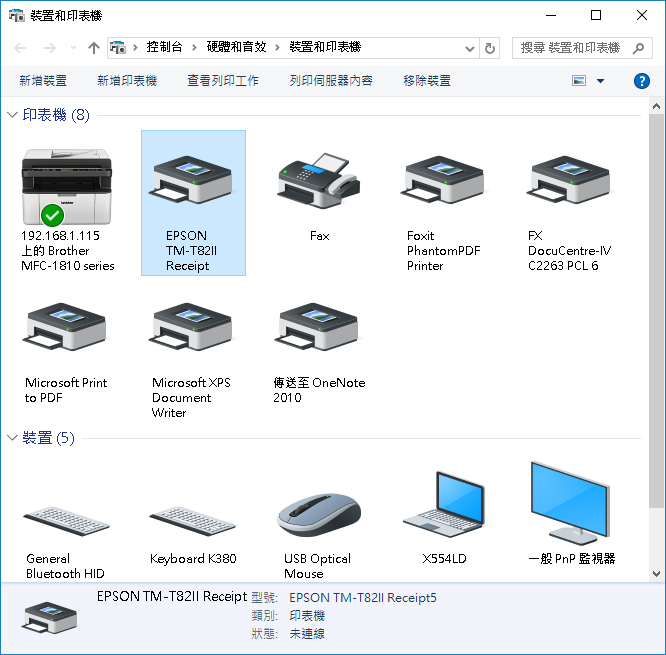The height and width of the screenshot is (655, 666).
Task: Click the forward arrow navigation icon
Action: (50, 48)
